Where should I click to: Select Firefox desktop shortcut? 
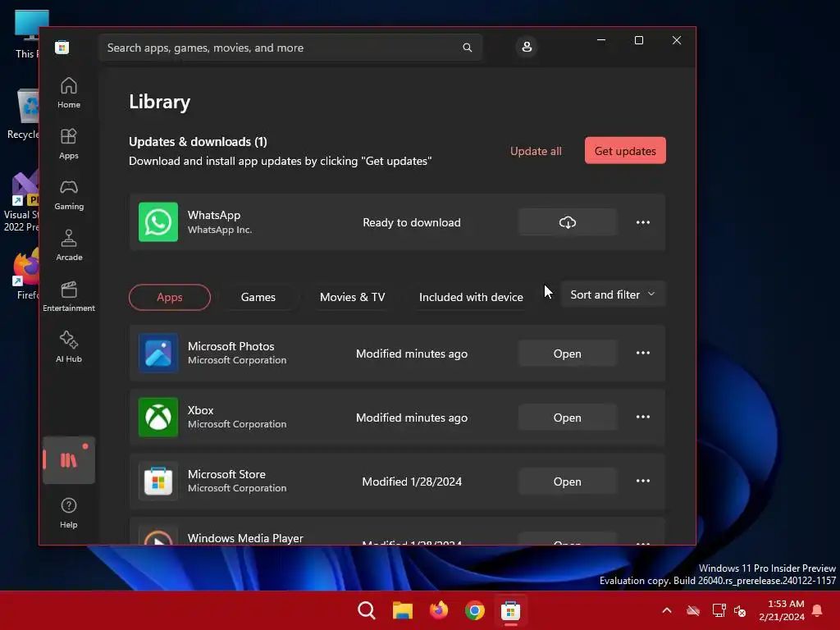coord(25,273)
